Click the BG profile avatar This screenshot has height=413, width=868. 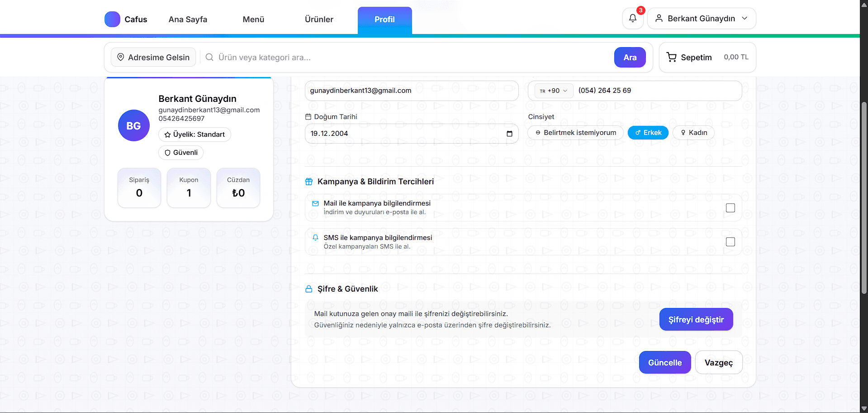click(x=133, y=125)
